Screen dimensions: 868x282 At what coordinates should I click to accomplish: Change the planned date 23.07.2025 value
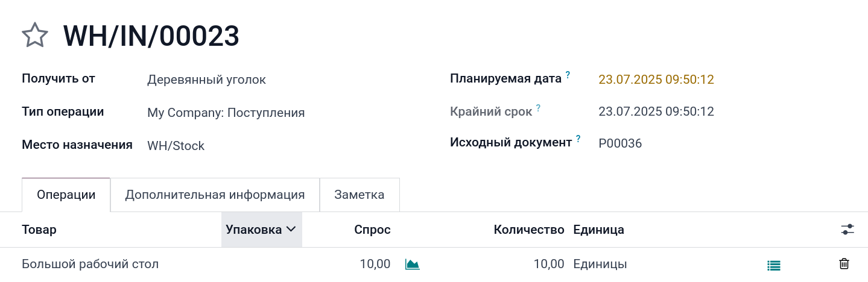coord(656,80)
